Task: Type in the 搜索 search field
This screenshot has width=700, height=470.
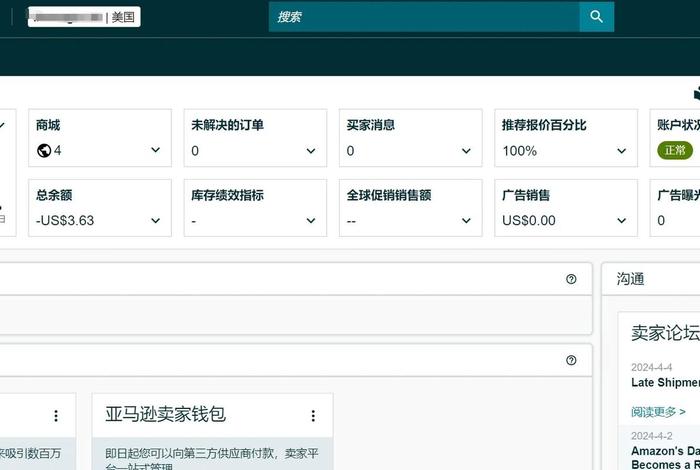Action: click(423, 16)
